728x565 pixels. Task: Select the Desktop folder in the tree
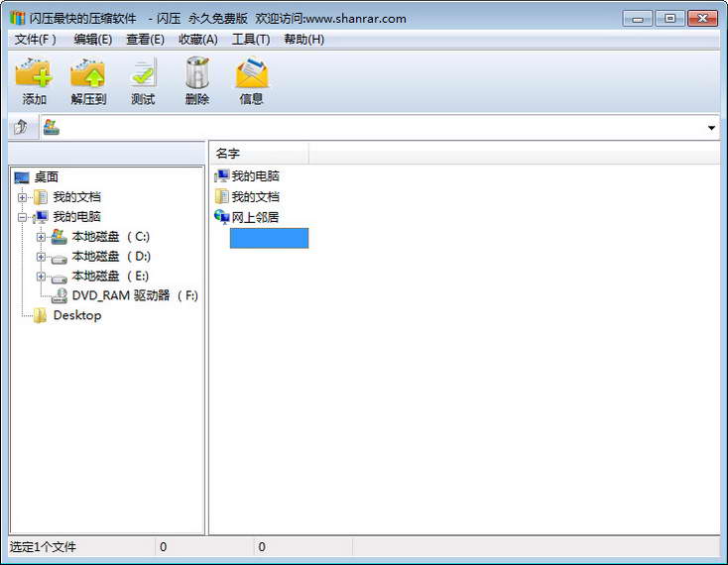(76, 315)
